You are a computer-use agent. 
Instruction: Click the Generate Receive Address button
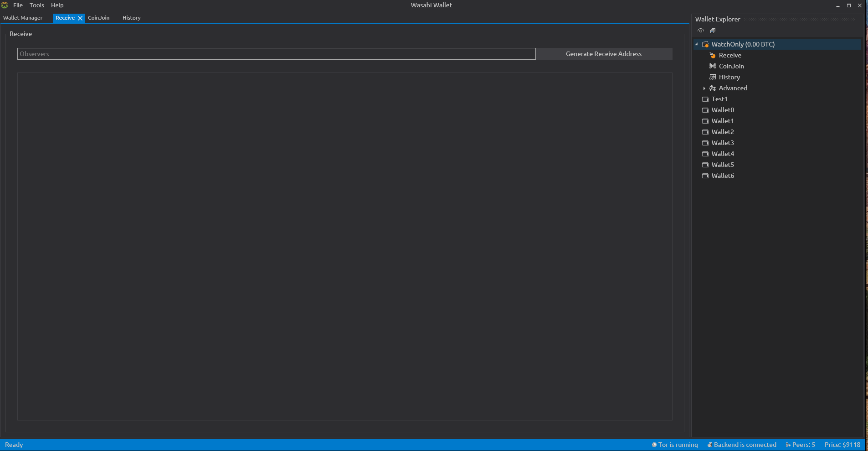(x=604, y=54)
